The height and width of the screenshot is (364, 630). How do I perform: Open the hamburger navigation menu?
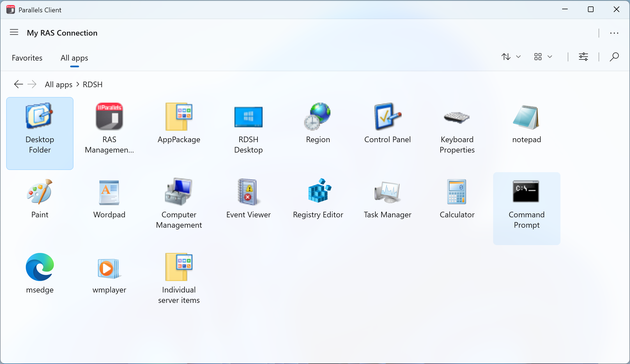pyautogui.click(x=14, y=32)
